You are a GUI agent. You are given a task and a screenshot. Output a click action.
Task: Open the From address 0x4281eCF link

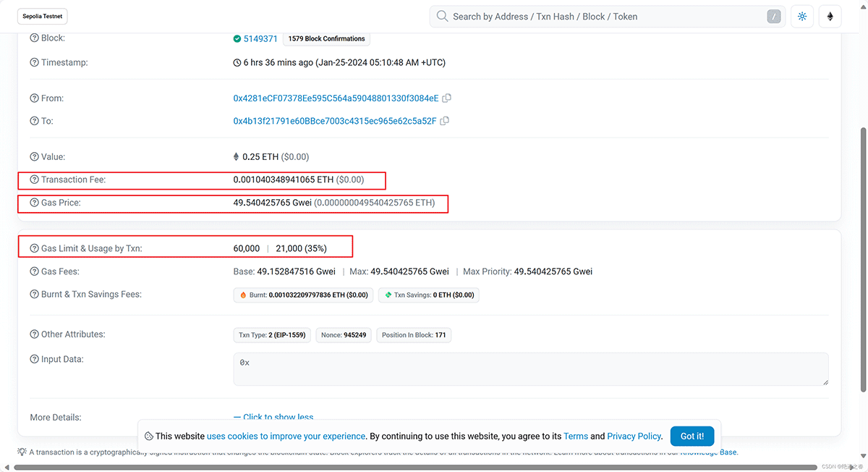click(336, 98)
